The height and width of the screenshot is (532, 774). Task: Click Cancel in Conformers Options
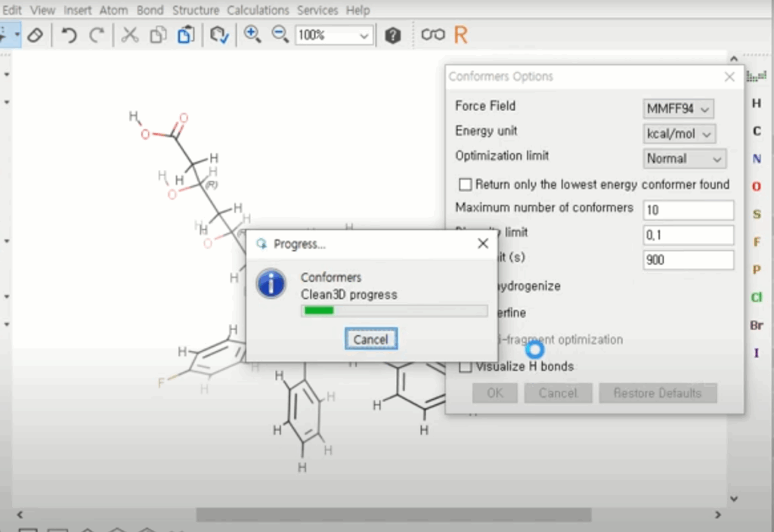[x=558, y=393]
